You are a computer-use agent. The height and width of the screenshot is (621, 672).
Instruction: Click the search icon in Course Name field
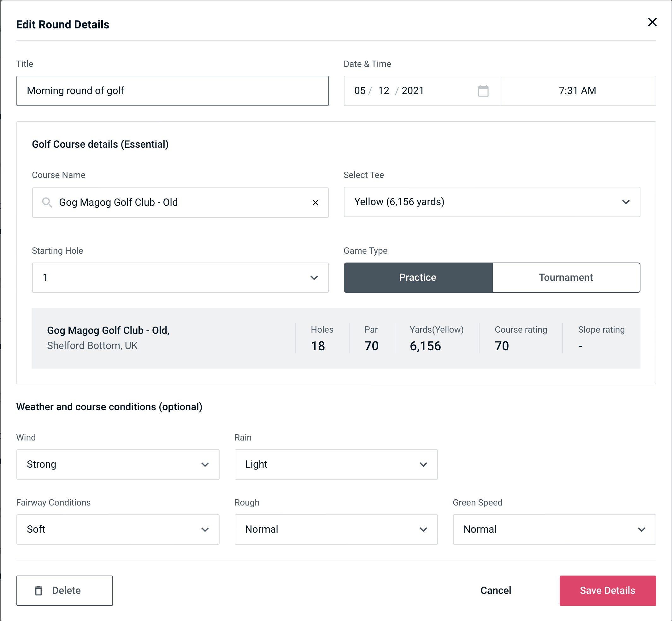point(47,202)
